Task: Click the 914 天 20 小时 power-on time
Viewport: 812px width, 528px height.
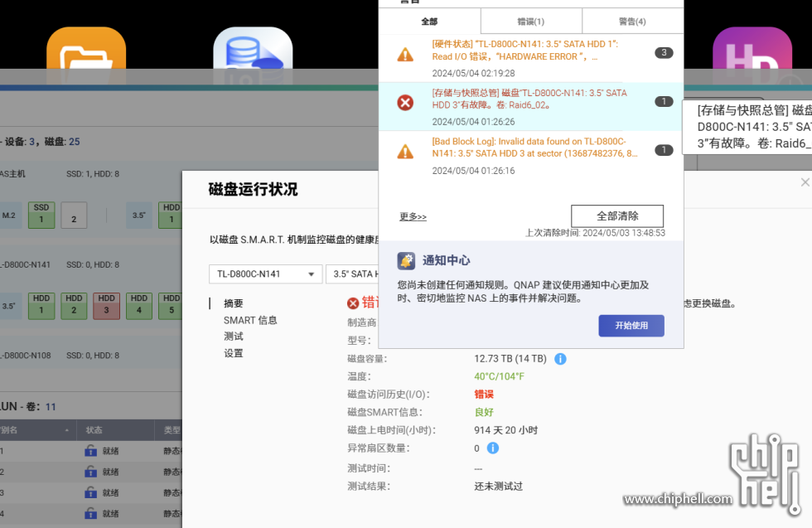Action: coord(506,430)
